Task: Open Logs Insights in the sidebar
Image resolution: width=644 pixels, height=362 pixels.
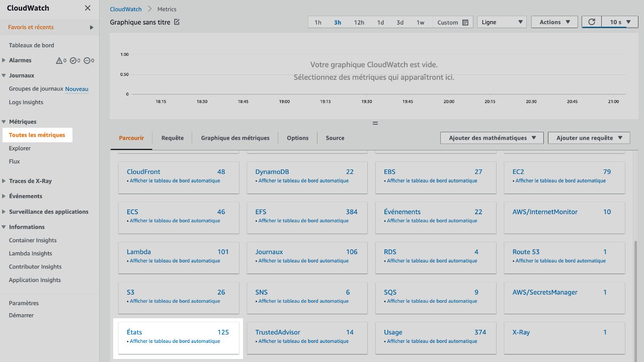Action: point(26,102)
